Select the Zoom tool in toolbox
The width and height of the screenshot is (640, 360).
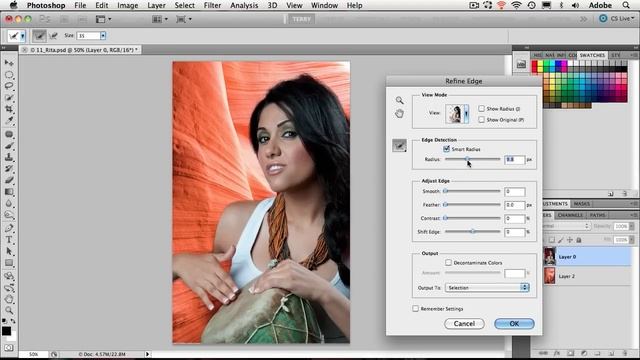pyautogui.click(x=9, y=311)
